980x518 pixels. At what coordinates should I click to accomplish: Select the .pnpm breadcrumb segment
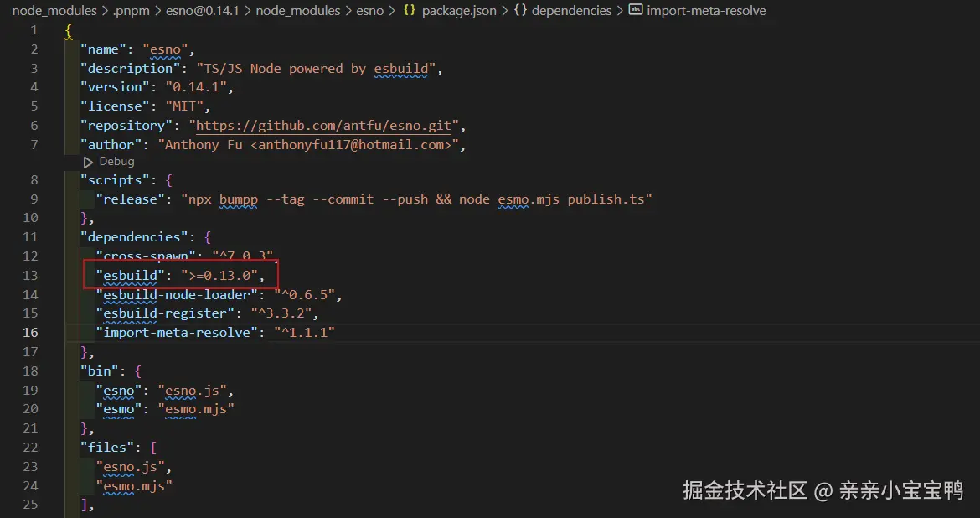click(132, 11)
